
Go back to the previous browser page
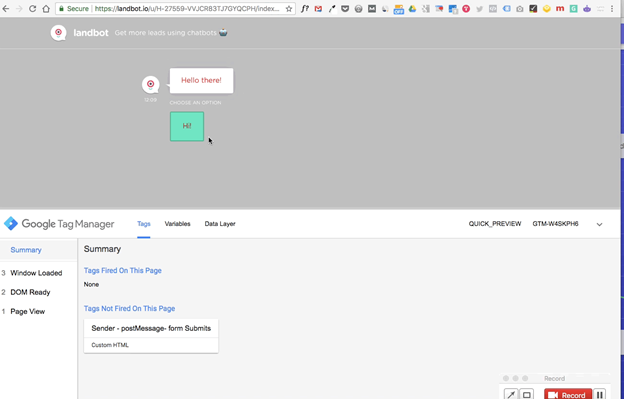6,9
